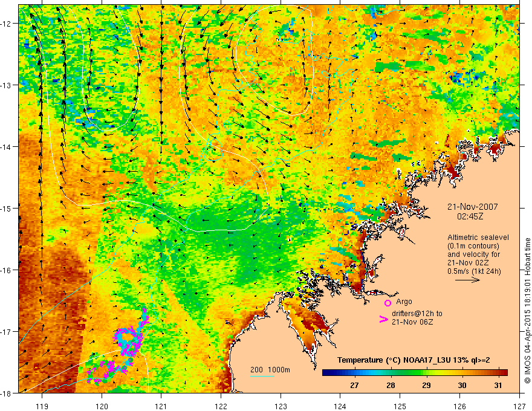Viewport: 532px width, 411px height.
Task: Click the 0.5m/s velocity reference arrow
Action: (467, 280)
